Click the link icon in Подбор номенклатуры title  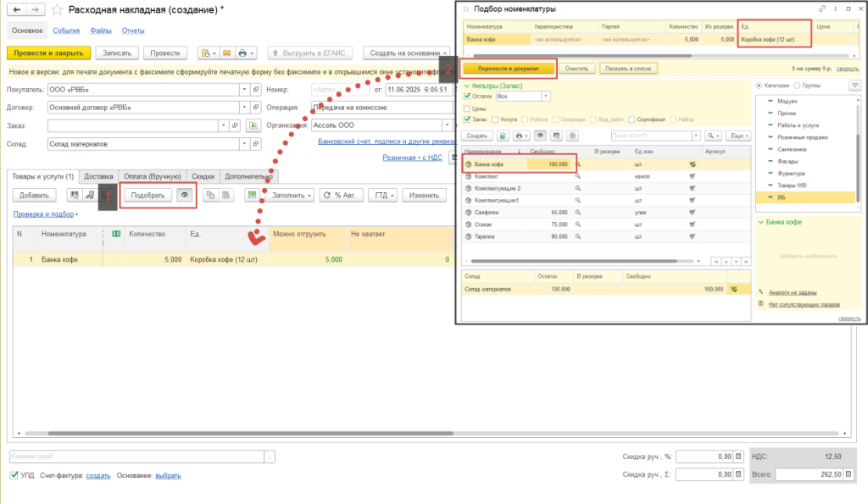823,8
